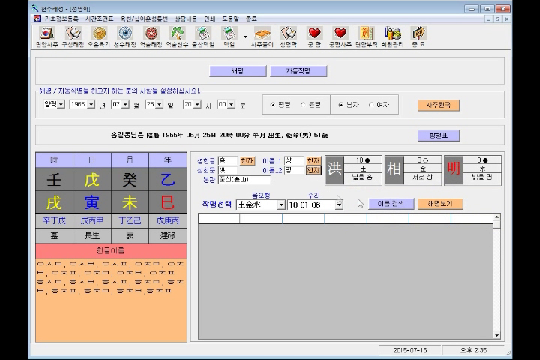Viewport: 540px width, 360px height.
Task: Click the results list scrollbar up arrow
Action: pyautogui.click(x=496, y=217)
